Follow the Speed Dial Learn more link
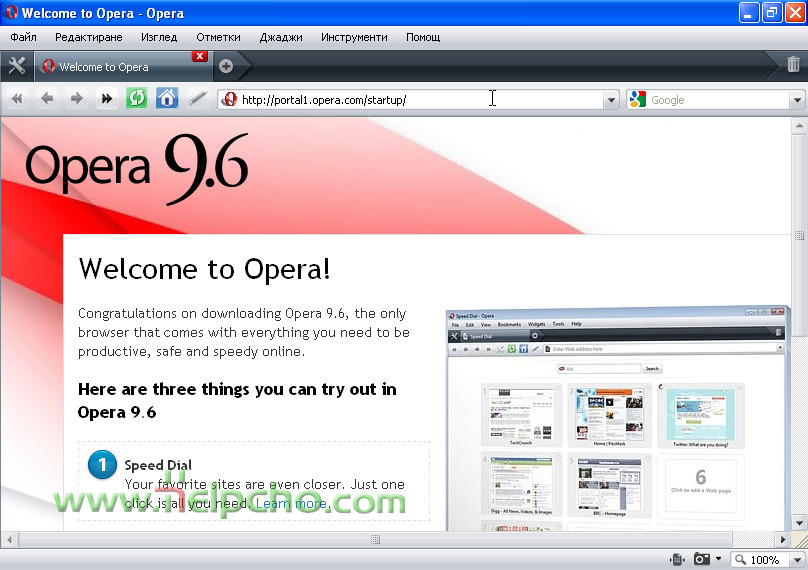 [291, 504]
